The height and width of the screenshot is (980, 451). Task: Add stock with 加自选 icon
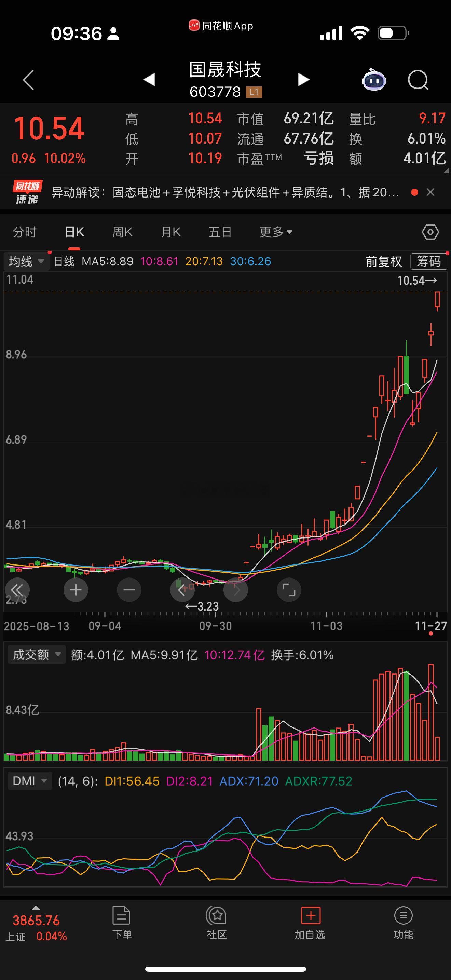point(310,923)
